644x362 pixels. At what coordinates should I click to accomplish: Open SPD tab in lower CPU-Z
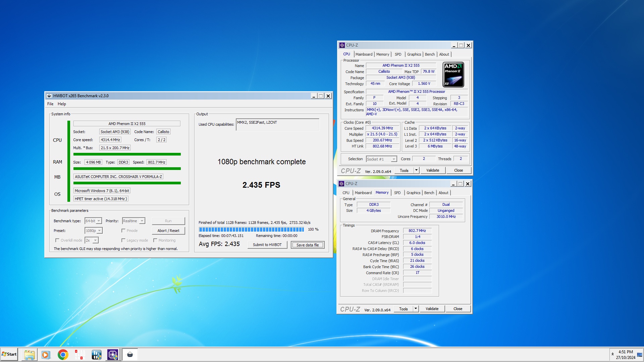pyautogui.click(x=397, y=193)
